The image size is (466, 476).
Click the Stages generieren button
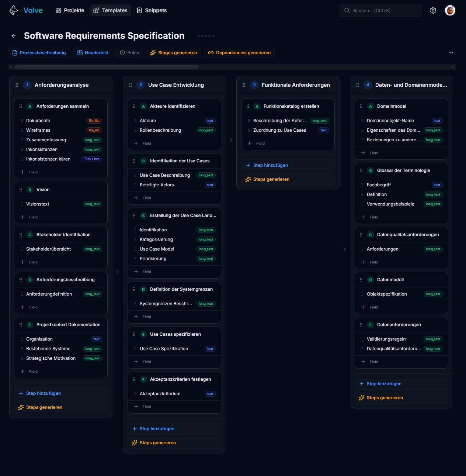coord(173,53)
